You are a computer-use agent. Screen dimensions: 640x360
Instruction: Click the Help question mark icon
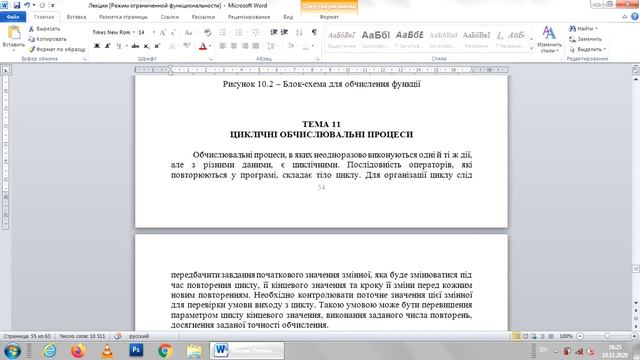coord(635,17)
